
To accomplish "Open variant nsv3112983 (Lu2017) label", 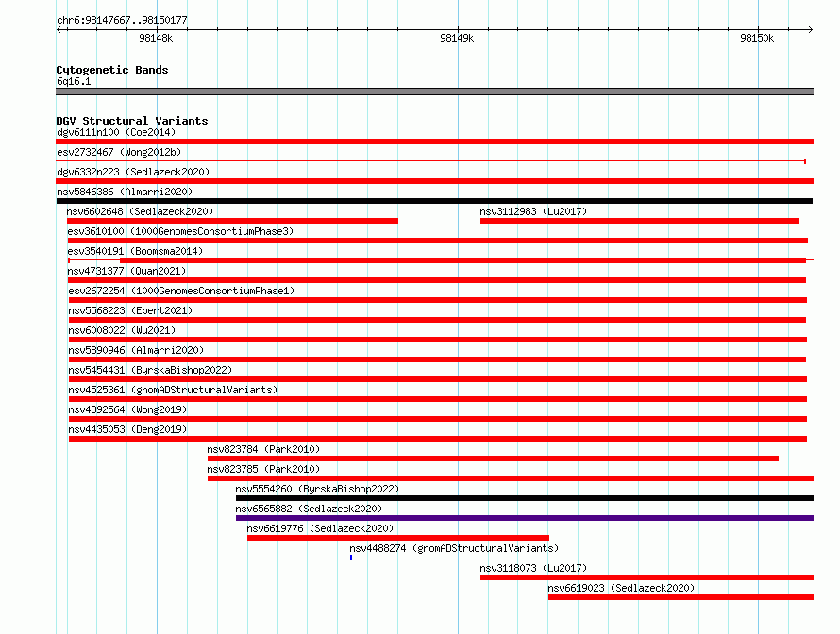I will coord(533,211).
